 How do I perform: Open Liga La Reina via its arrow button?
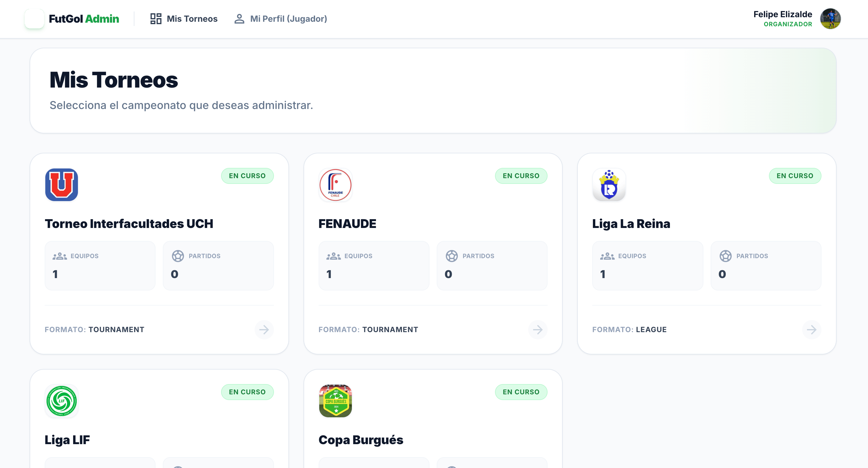(x=812, y=329)
